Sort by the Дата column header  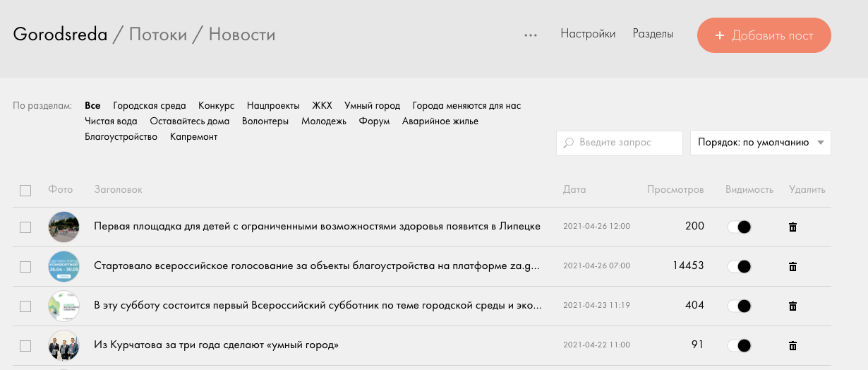pos(574,190)
